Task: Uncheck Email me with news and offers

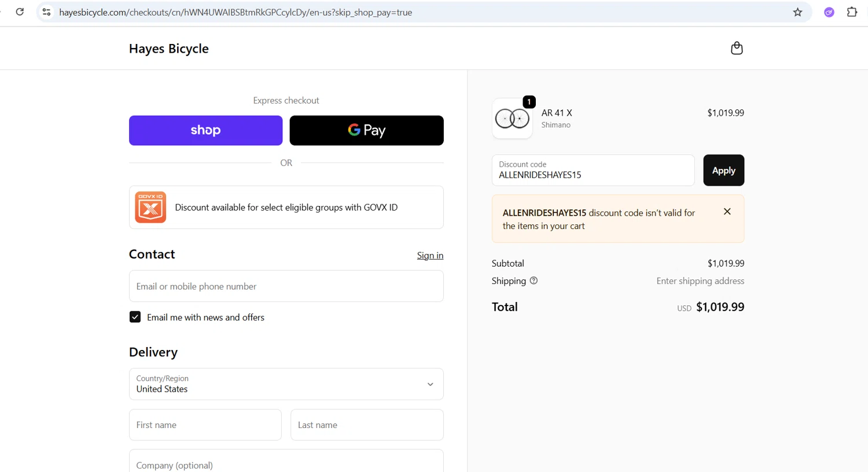Action: pyautogui.click(x=135, y=317)
